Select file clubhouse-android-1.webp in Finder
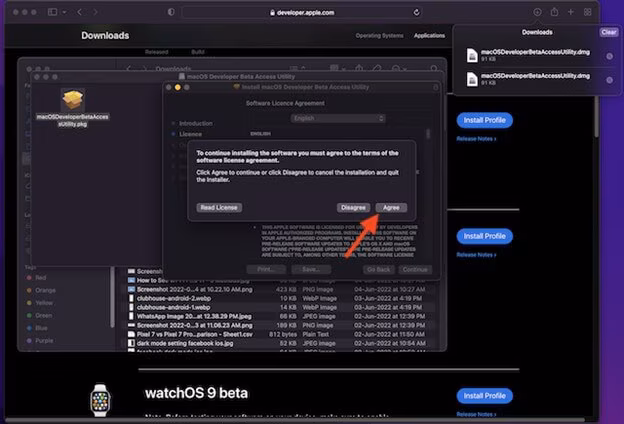Image resolution: width=624 pixels, height=424 pixels. point(278,307)
